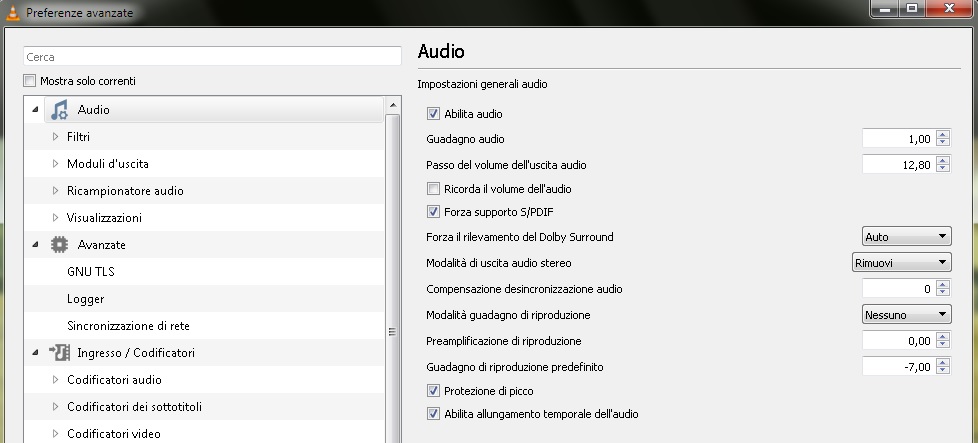The width and height of the screenshot is (978, 443).
Task: Expand the Filtri tree node
Action: click(x=56, y=137)
